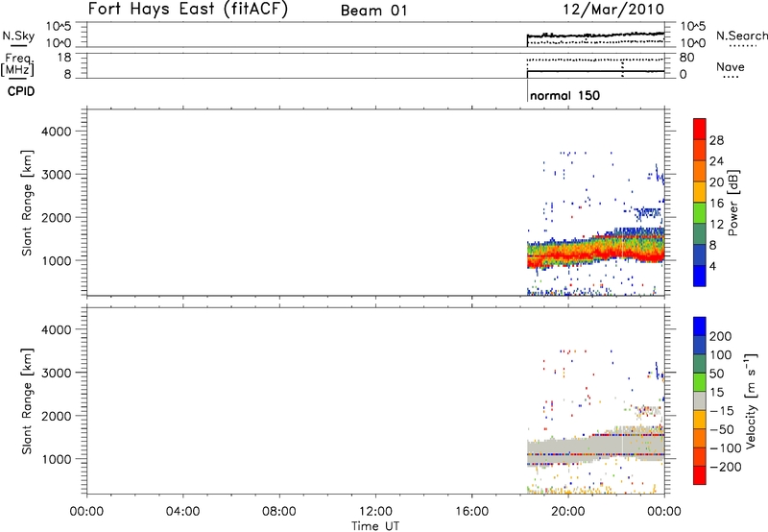Click the 'Velocity [m s-1]' color bar label
The height and width of the screenshot is (532, 768).
pyautogui.click(x=750, y=400)
